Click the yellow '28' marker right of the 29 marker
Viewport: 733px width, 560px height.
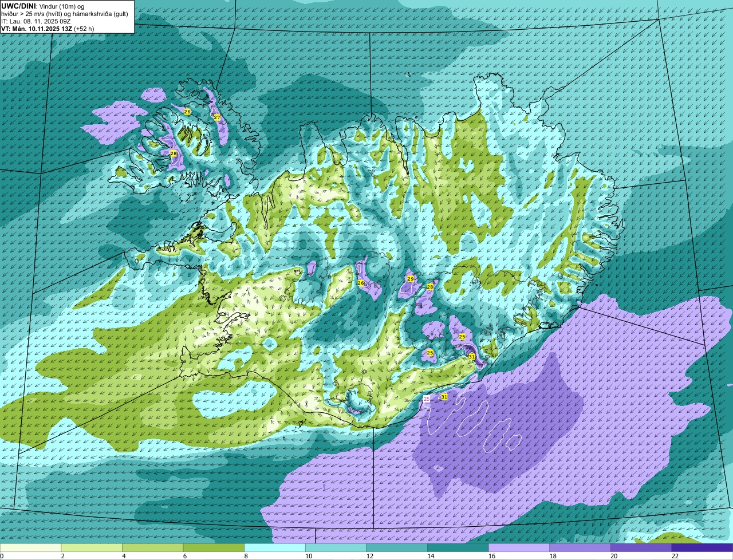pos(430,286)
